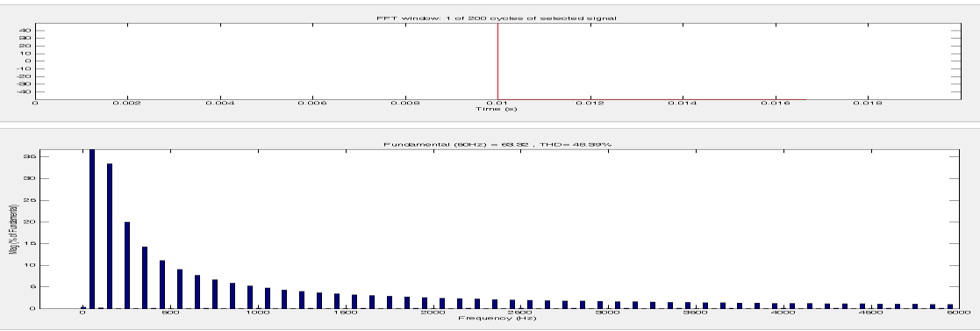
Task: Click the 1000 tick on the frequency axis
Action: coord(257,313)
